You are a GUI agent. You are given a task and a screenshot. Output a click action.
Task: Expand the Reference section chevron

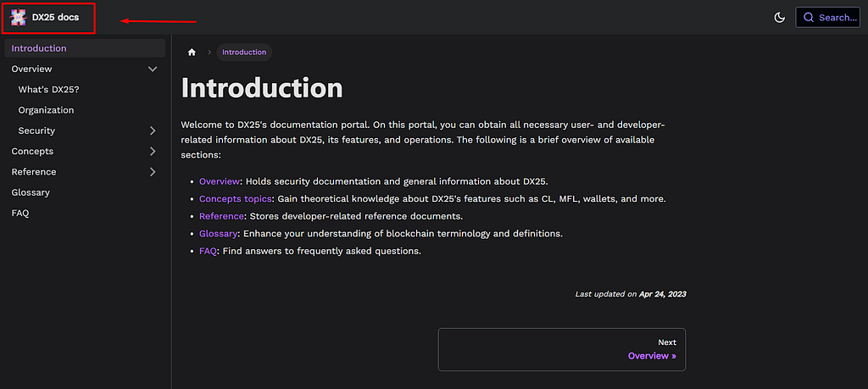point(153,171)
